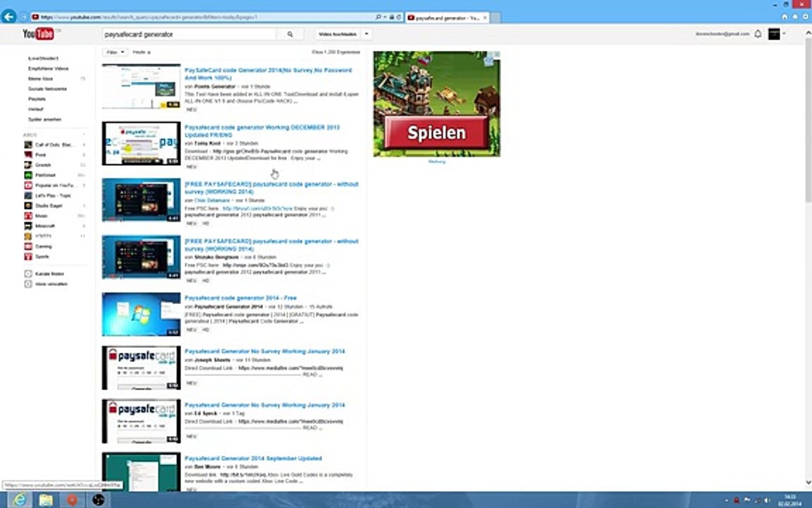This screenshot has width=812, height=508.
Task: Click the account email address in the header
Action: coord(722,34)
